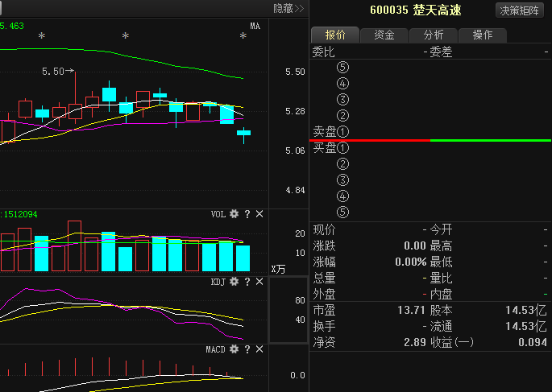Close the VOL indicator panel
This screenshot has width=552, height=392.
[259, 214]
